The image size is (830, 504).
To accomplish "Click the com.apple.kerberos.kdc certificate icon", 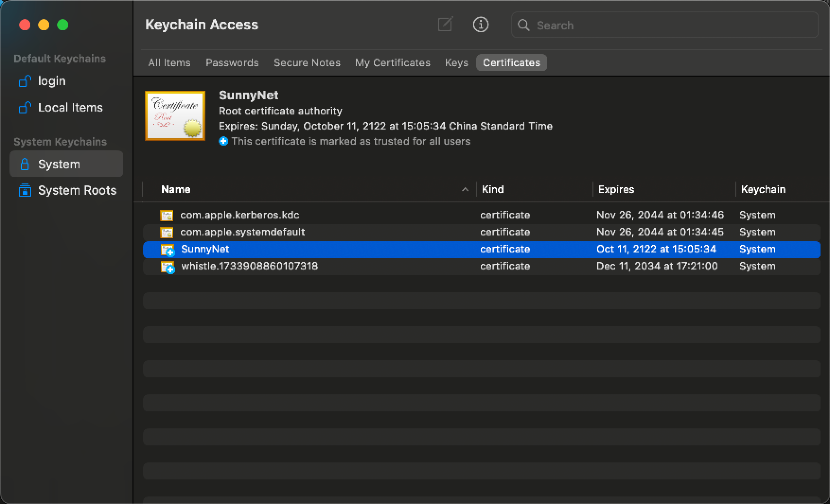I will click(167, 216).
